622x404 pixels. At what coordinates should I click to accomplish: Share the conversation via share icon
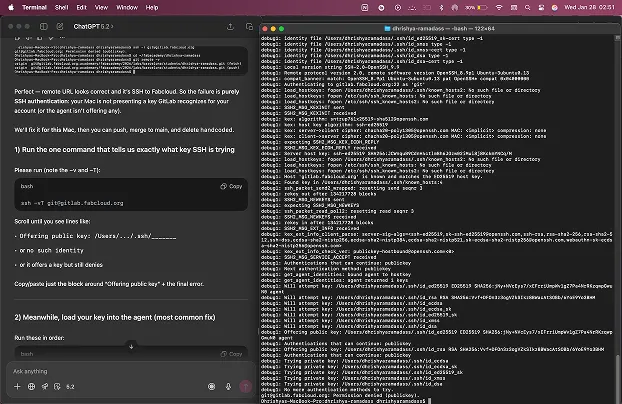(230, 27)
